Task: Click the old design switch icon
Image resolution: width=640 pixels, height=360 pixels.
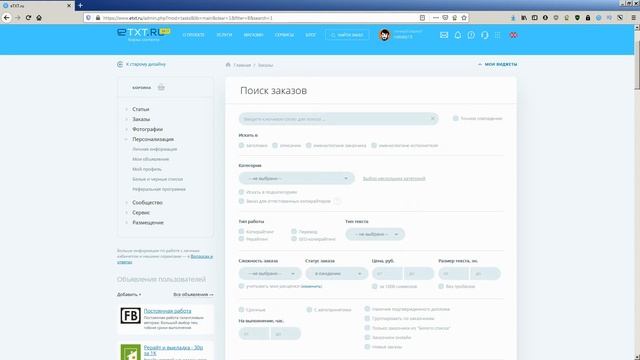Action: (120, 64)
